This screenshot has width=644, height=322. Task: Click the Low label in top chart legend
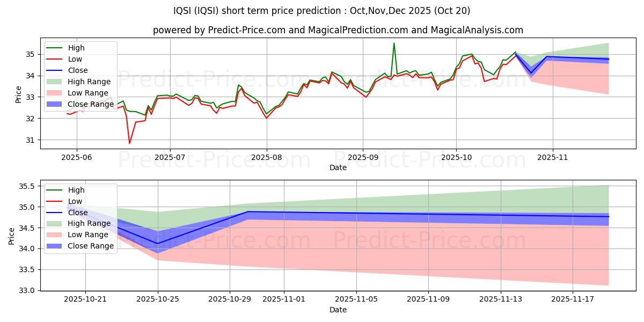tap(75, 59)
